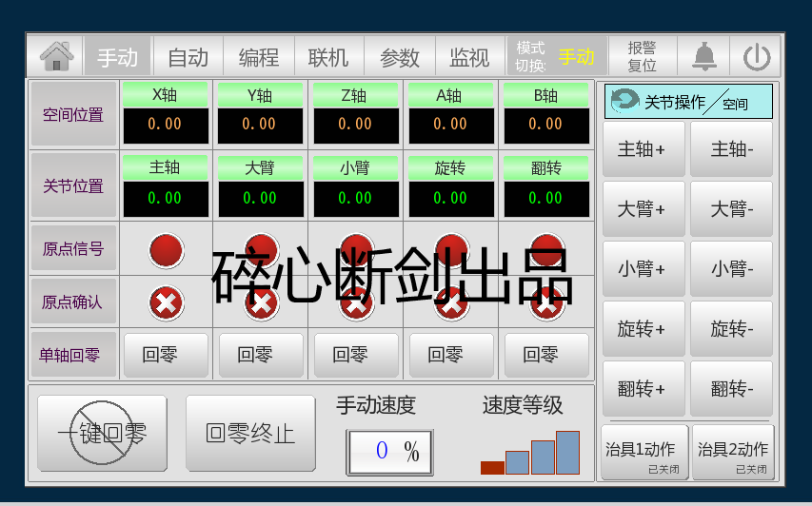
Task: Click the first red origin signal indicator
Action: click(167, 249)
